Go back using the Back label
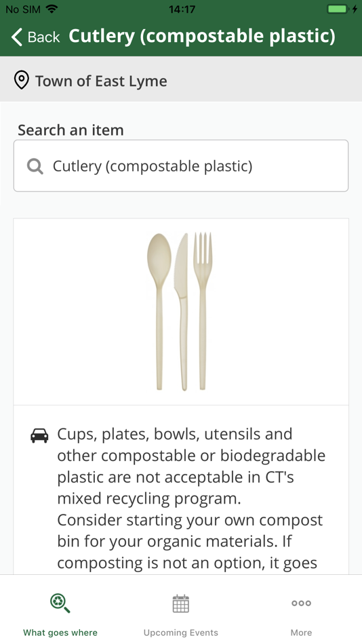This screenshot has width=362, height=644. click(x=43, y=37)
